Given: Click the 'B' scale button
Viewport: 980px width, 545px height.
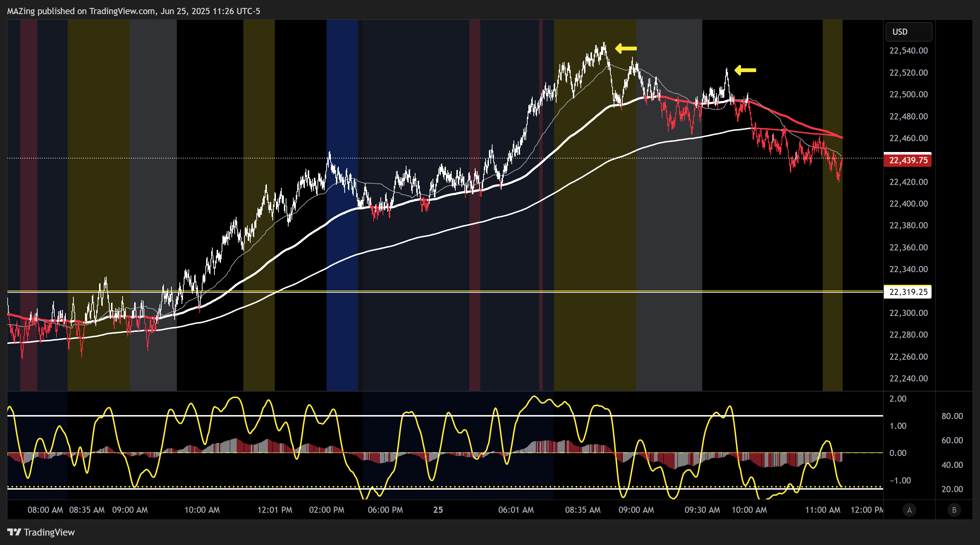Looking at the screenshot, I should (954, 510).
